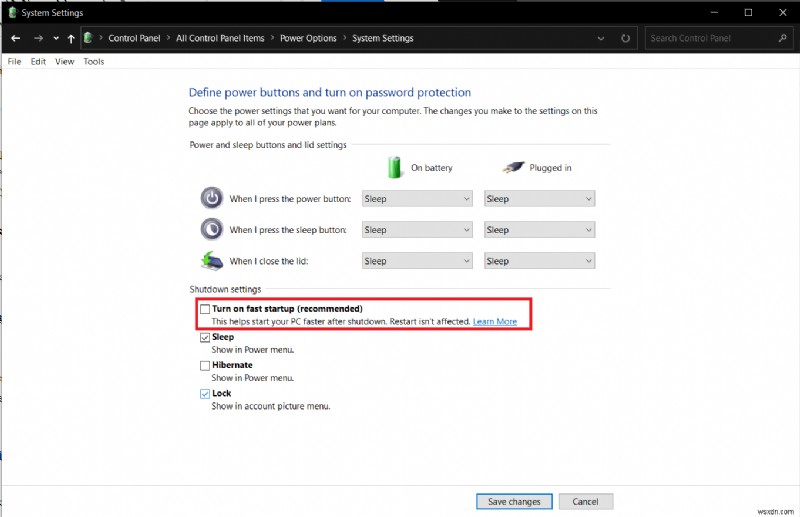Navigate to All Control Panel Items breadcrumb
The image size is (800, 517).
[x=220, y=38]
